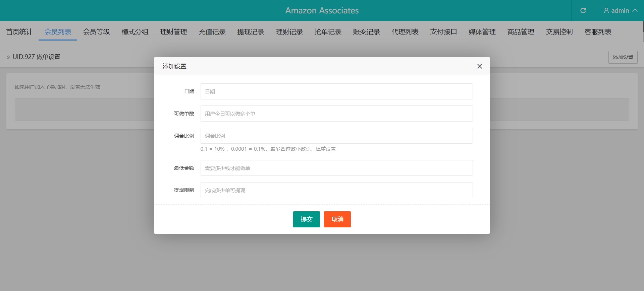The image size is (644, 291).
Task: Select the 佣金比例 commission input
Action: (336, 136)
